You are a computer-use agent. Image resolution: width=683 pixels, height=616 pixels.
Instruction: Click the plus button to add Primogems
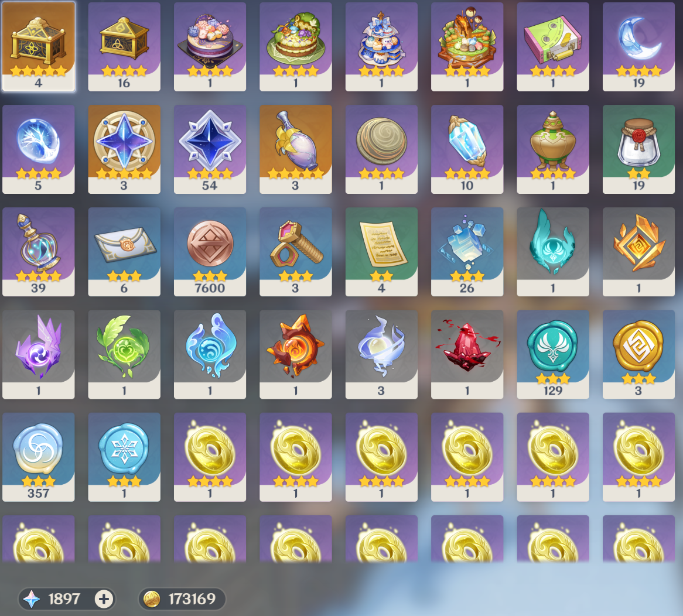point(104,600)
